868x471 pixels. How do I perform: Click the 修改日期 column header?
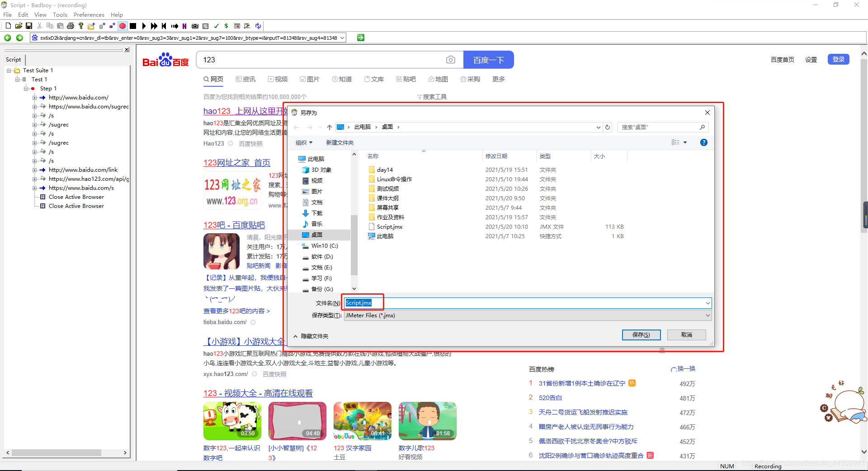pyautogui.click(x=496, y=156)
